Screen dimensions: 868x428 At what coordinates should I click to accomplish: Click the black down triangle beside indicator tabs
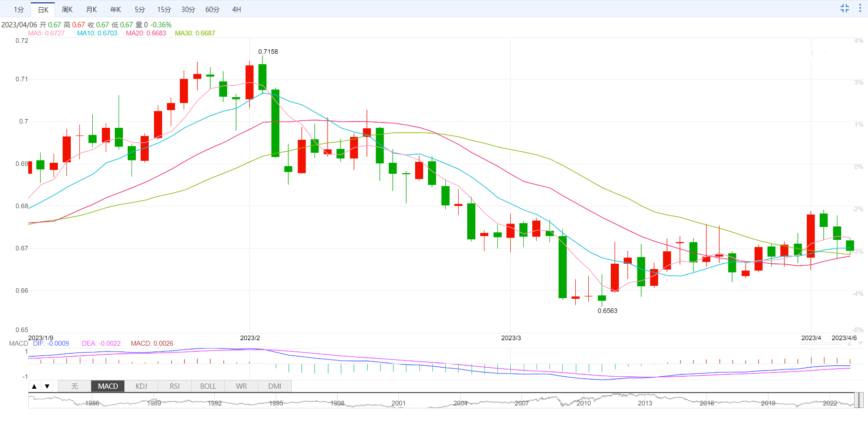pyautogui.click(x=47, y=386)
